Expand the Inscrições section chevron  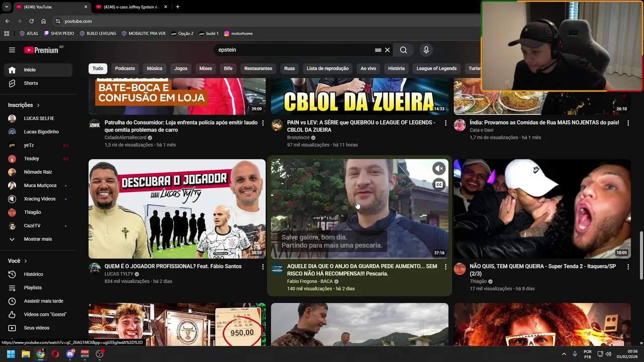point(38,105)
